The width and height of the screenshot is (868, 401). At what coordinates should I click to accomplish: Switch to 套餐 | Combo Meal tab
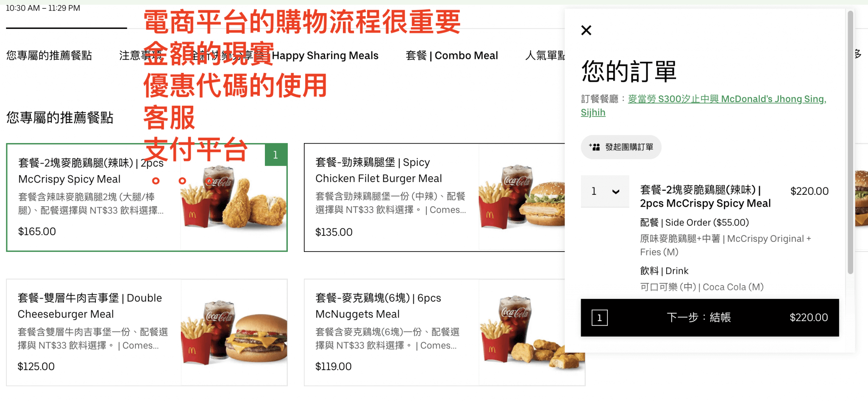[x=452, y=55]
